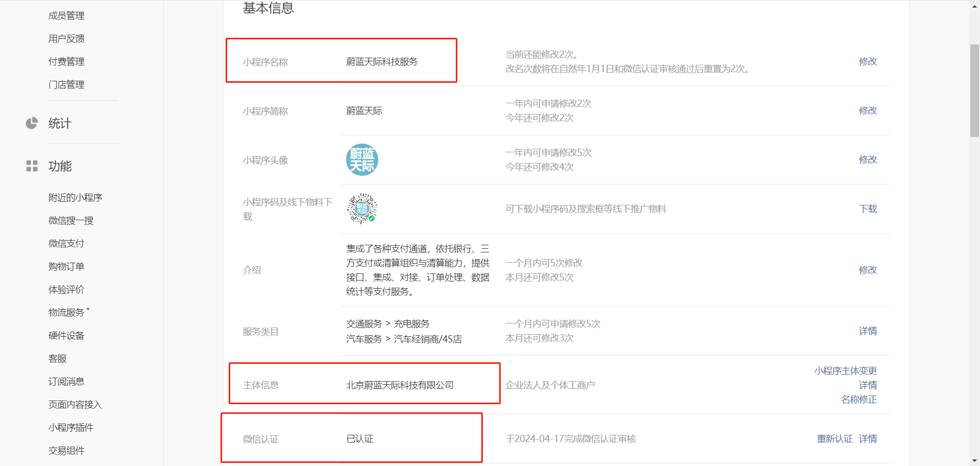Go to 小程序插件 in the sidebar
This screenshot has height=466, width=980.
point(71,428)
